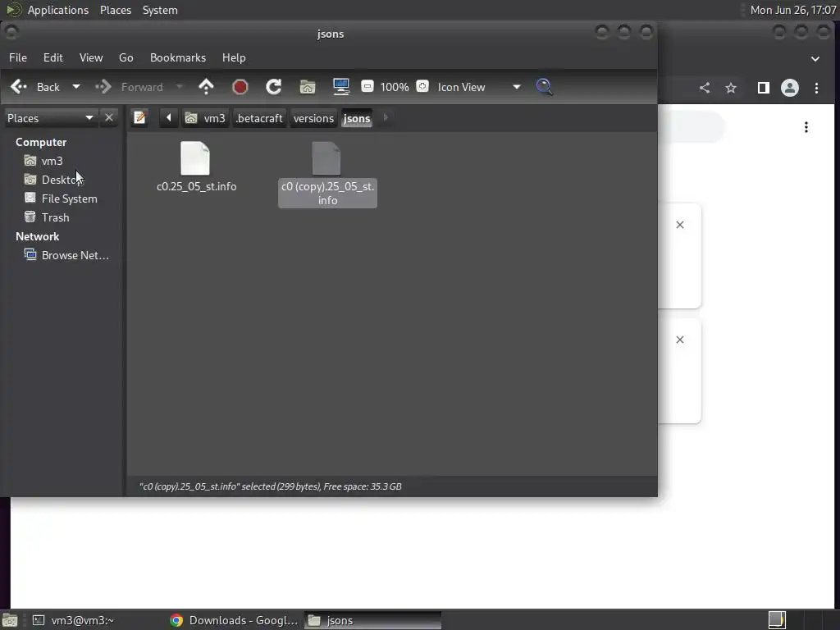This screenshot has height=630, width=840.
Task: Select the c0 (copy).25_05_st.info file
Action: coord(327,175)
